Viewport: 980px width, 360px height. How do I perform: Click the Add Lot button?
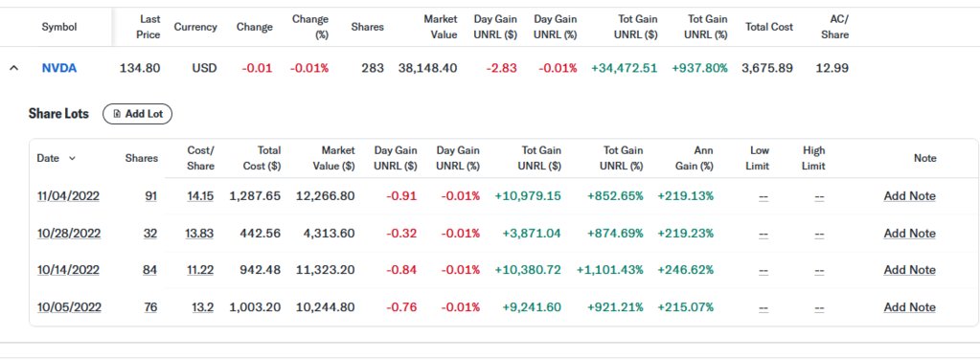[x=137, y=114]
